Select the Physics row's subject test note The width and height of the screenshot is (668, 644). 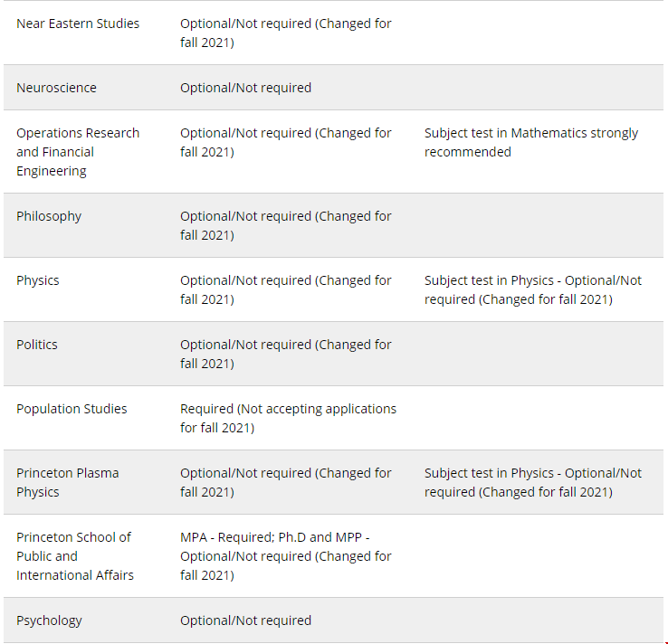[x=533, y=289]
